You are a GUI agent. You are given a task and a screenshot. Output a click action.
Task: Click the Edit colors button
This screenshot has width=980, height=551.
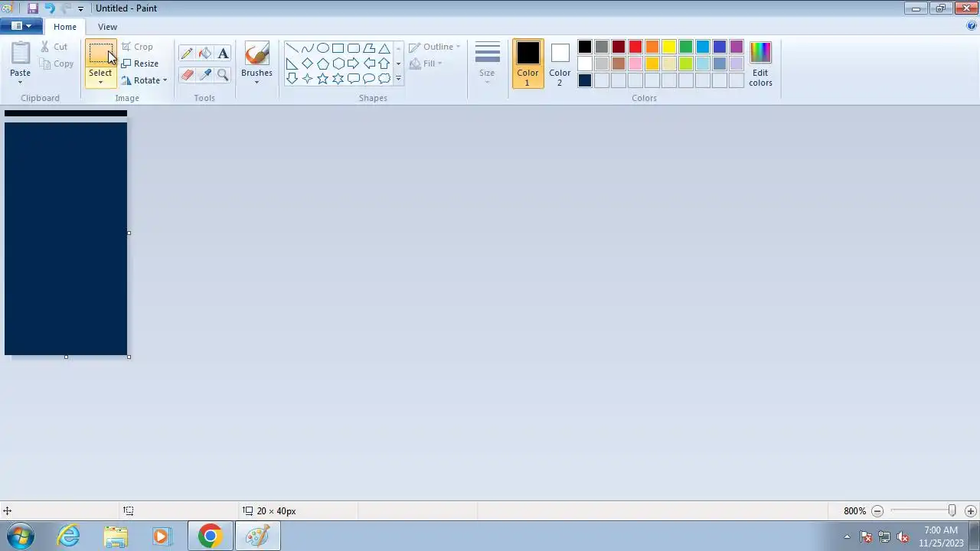(x=760, y=64)
